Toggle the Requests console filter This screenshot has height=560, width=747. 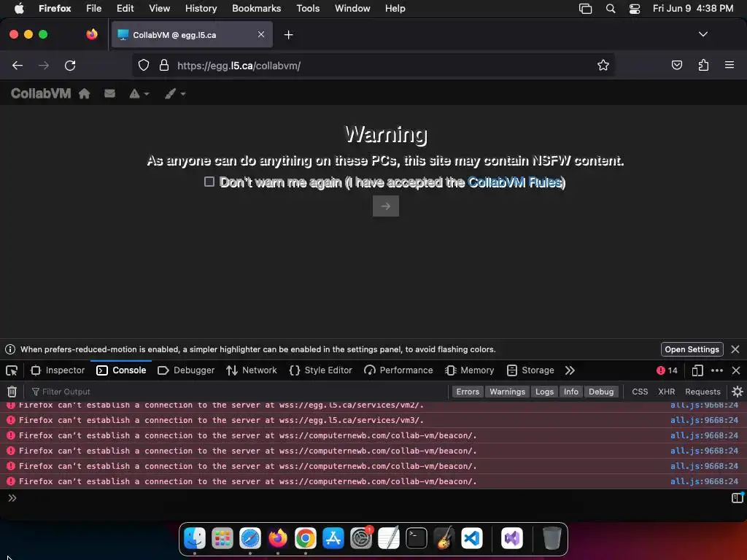click(703, 392)
